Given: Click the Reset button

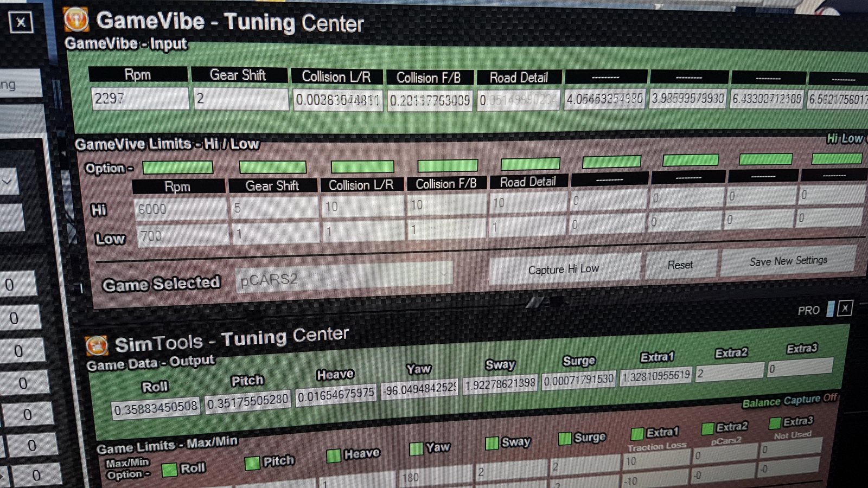Looking at the screenshot, I should [x=680, y=265].
